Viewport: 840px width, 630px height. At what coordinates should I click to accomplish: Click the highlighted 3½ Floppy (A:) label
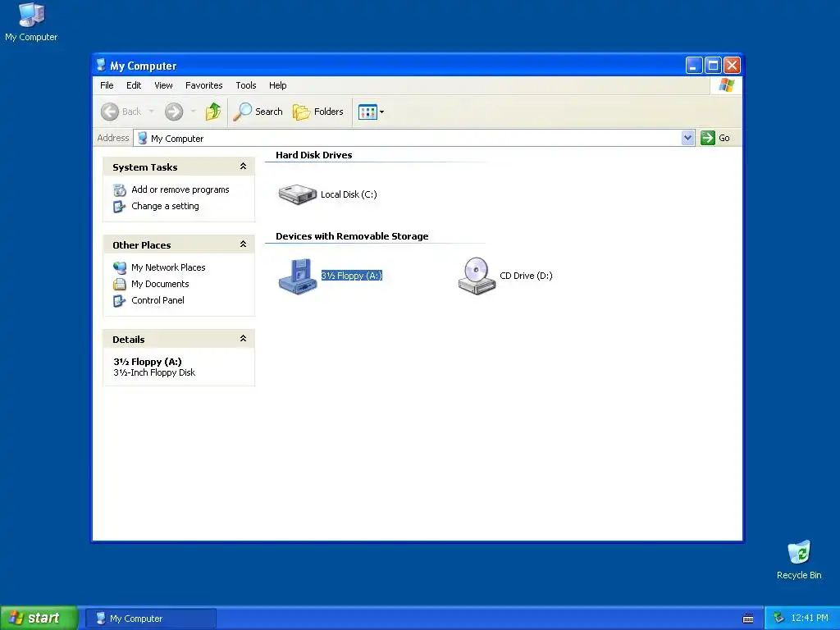pyautogui.click(x=351, y=276)
